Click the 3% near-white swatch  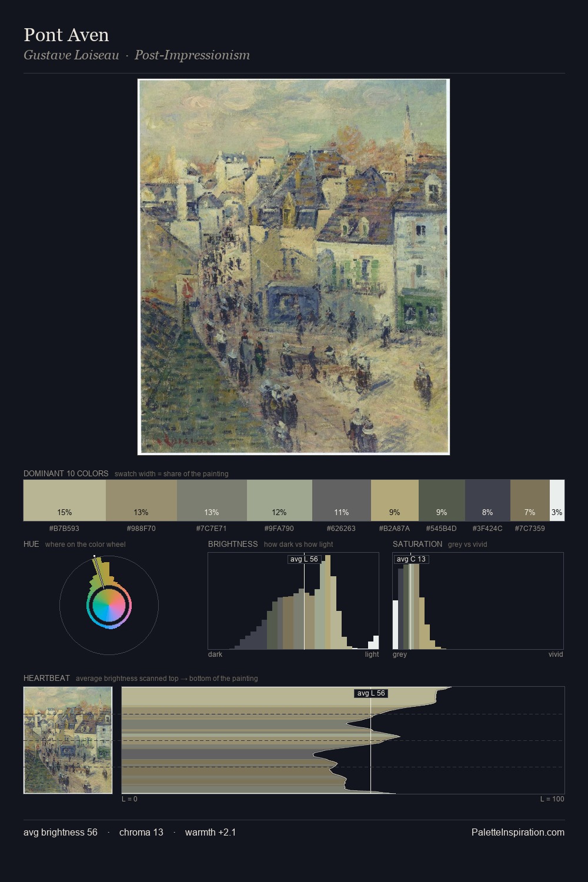pyautogui.click(x=557, y=500)
